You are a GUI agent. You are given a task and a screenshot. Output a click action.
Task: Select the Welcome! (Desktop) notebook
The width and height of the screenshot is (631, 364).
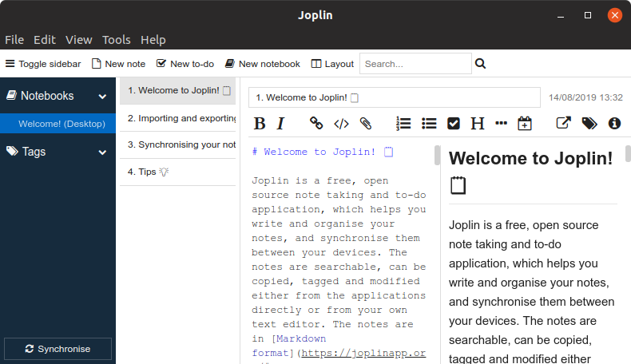coord(58,124)
